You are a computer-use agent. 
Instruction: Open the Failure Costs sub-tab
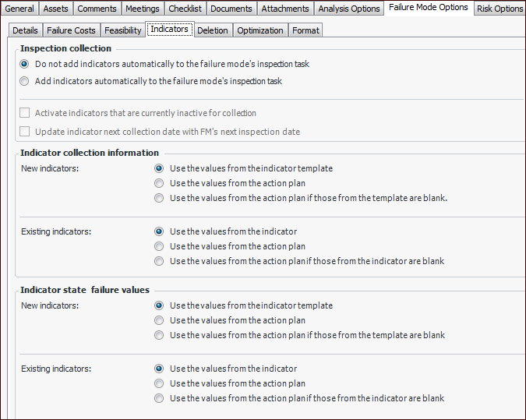pyautogui.click(x=71, y=30)
